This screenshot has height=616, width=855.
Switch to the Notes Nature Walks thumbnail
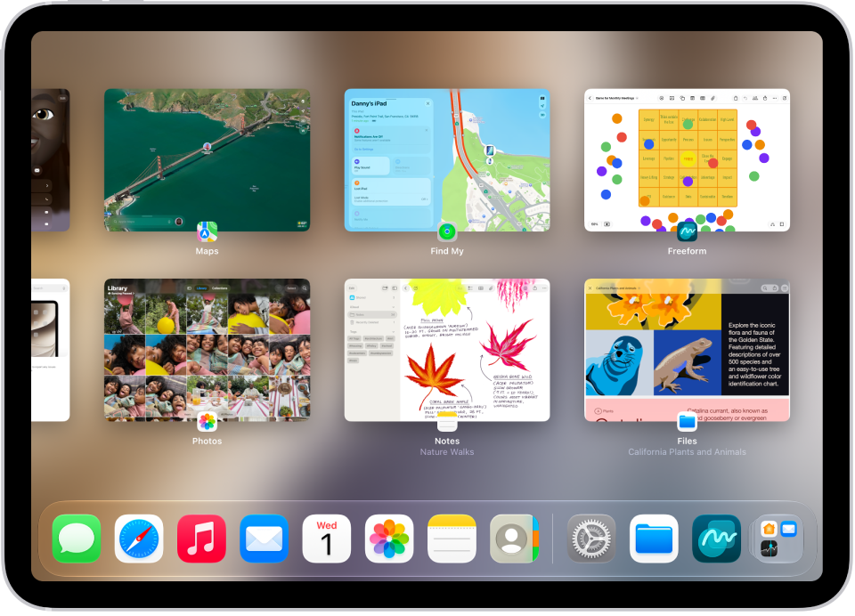(447, 350)
